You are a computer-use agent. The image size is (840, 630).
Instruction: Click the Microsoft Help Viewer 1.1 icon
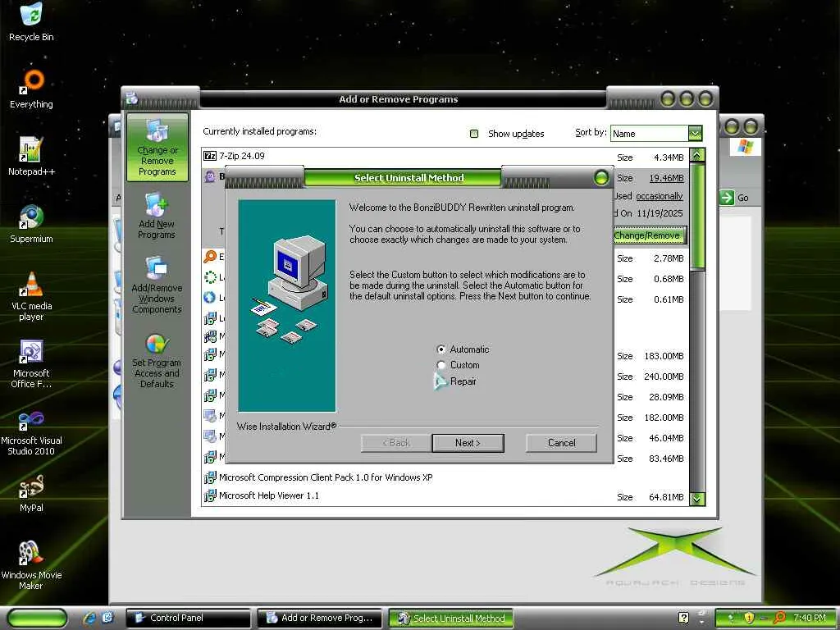pyautogui.click(x=210, y=496)
